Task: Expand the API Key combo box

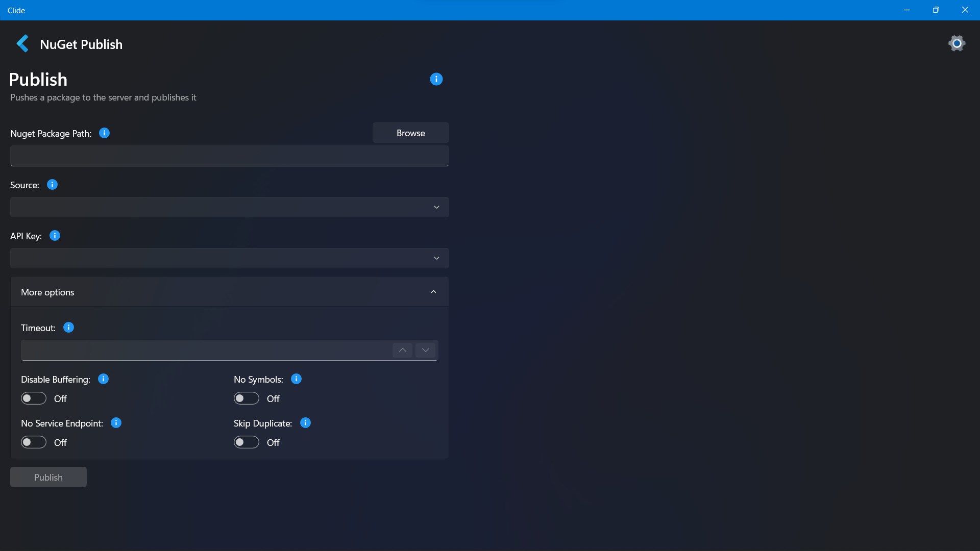Action: point(229,258)
